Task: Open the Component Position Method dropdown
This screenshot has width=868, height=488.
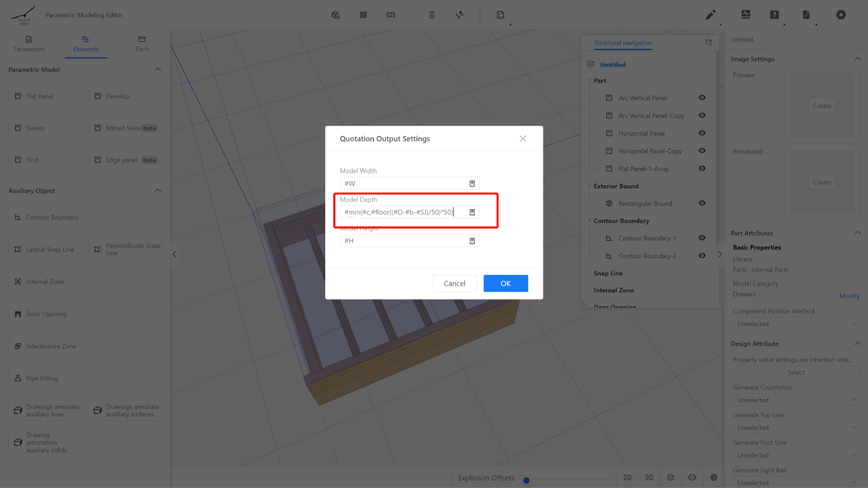Action: point(796,324)
